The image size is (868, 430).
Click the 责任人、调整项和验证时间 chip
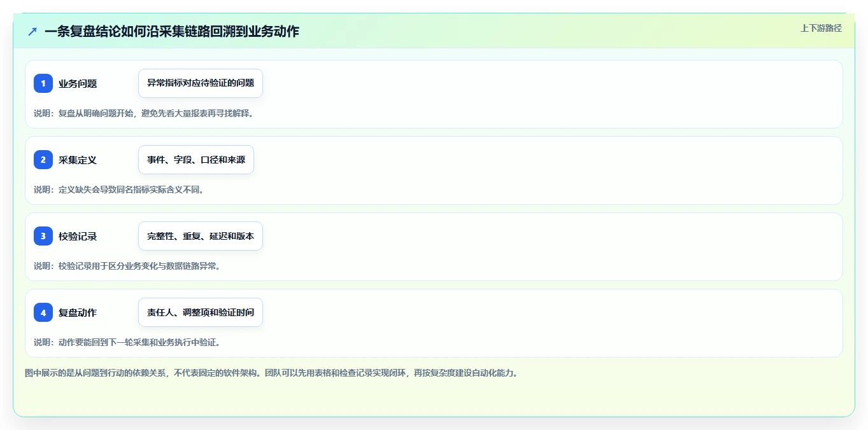[x=201, y=312]
